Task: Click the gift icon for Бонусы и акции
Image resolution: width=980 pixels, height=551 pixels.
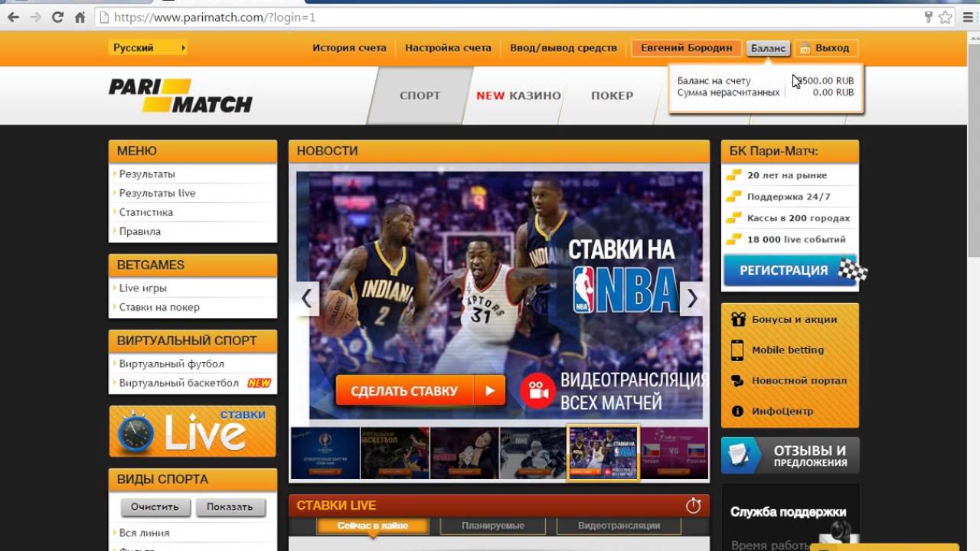Action: [737, 319]
